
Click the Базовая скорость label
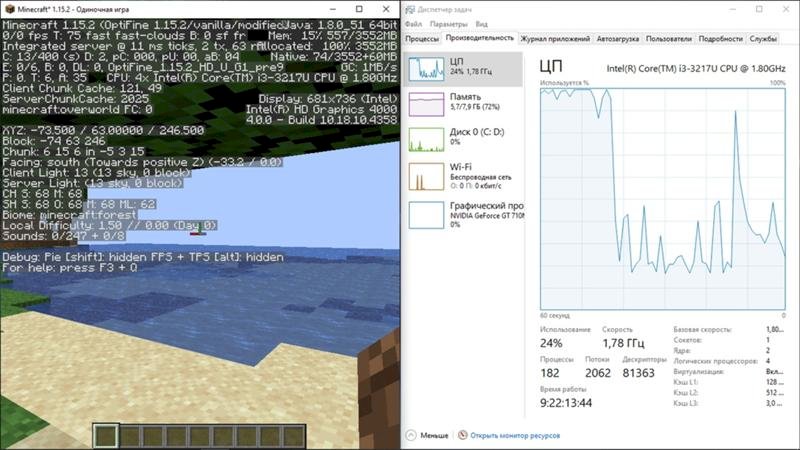click(x=703, y=330)
